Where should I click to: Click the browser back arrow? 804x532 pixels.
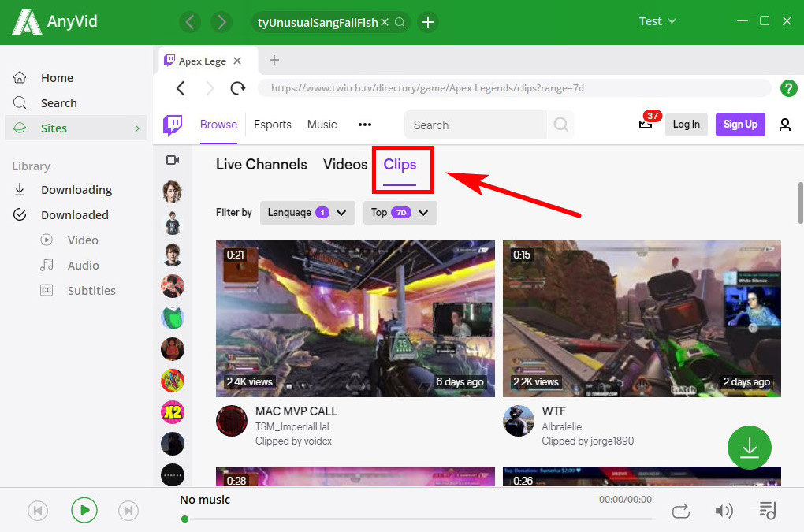point(181,88)
